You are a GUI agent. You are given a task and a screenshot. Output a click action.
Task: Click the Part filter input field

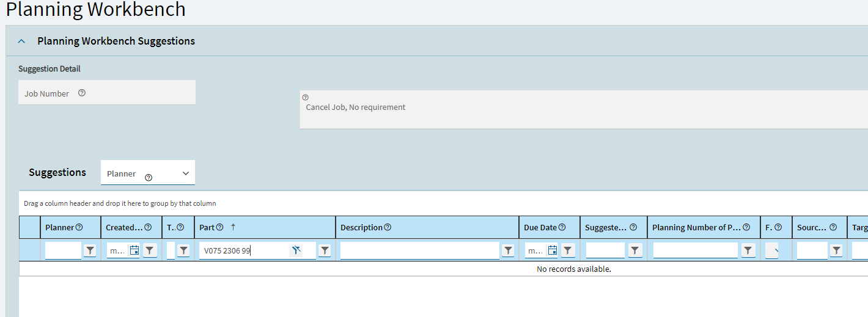click(x=245, y=250)
